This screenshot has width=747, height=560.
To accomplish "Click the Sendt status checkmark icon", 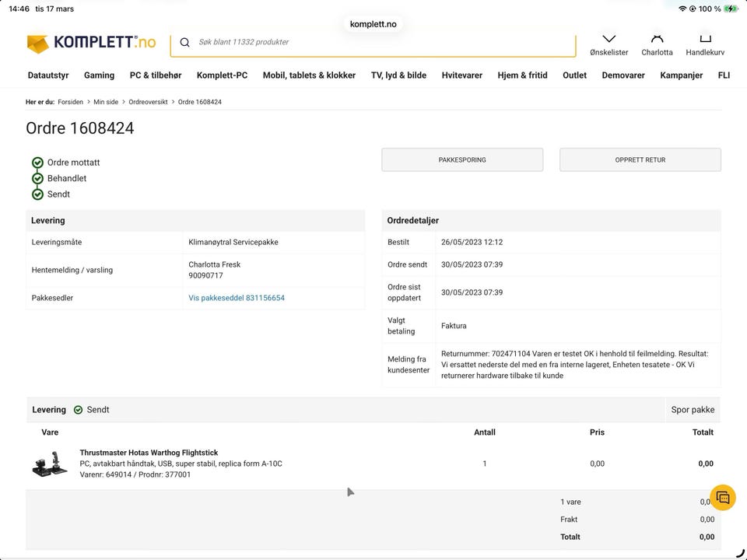I will (37, 194).
